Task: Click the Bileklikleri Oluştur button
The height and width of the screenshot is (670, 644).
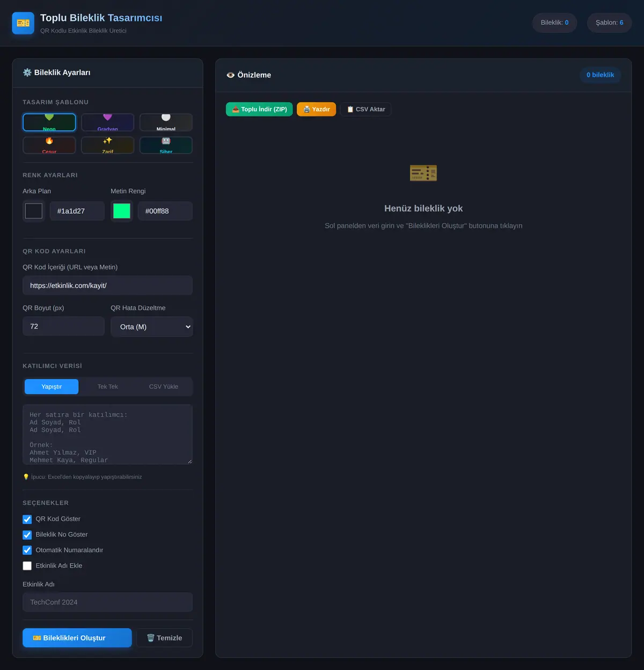Action: pyautogui.click(x=77, y=638)
